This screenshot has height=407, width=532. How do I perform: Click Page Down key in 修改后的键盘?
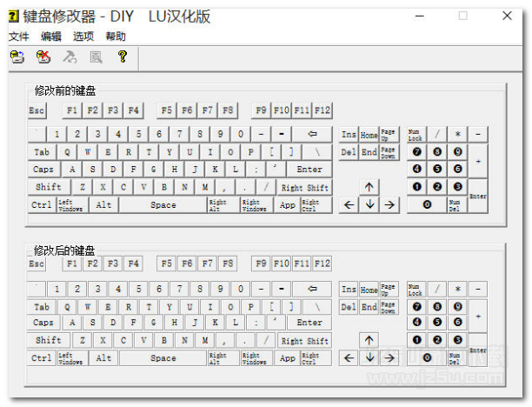[389, 307]
